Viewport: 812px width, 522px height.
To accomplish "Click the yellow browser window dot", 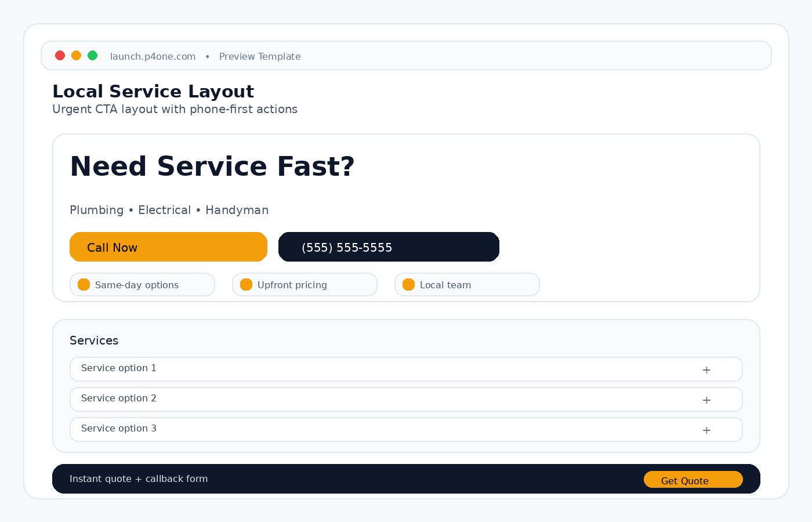I will 77,55.
